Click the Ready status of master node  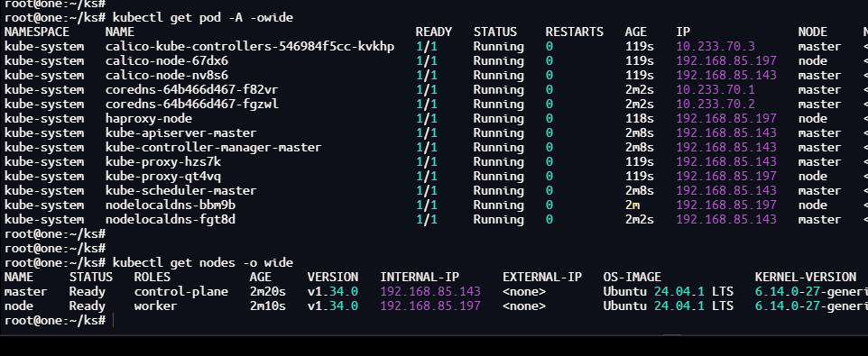pyautogui.click(x=87, y=292)
